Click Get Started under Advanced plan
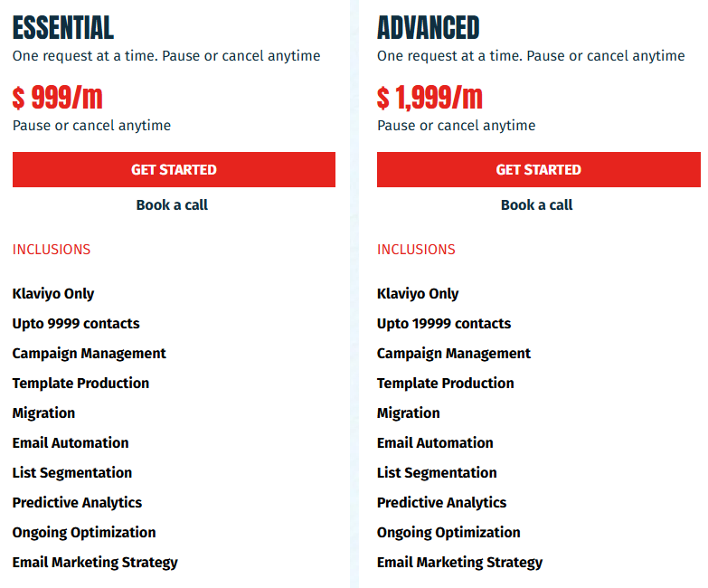Screen dimensions: 708x588 539,169
